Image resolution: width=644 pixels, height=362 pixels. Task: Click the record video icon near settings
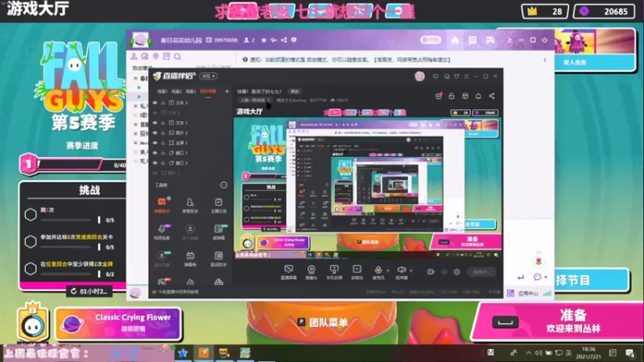tap(431, 272)
